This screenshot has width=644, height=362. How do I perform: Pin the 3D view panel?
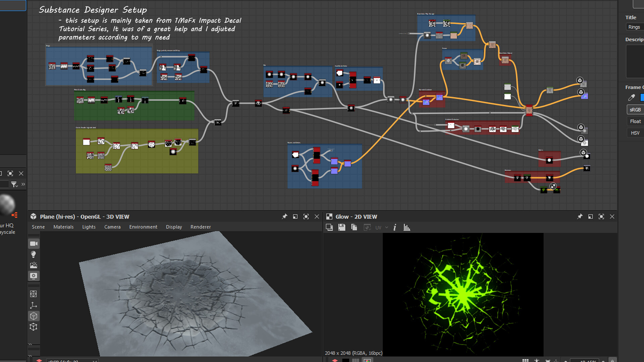[x=284, y=217]
